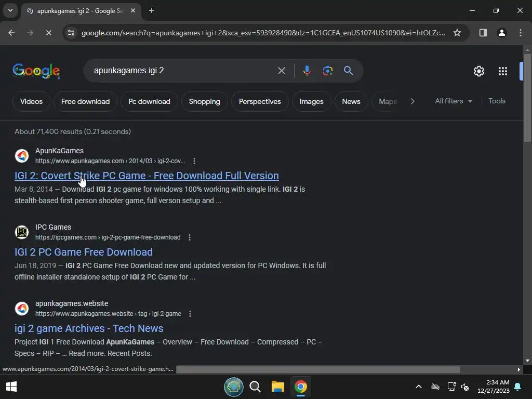
Task: Go to the Google homepage logo
Action: [x=36, y=71]
